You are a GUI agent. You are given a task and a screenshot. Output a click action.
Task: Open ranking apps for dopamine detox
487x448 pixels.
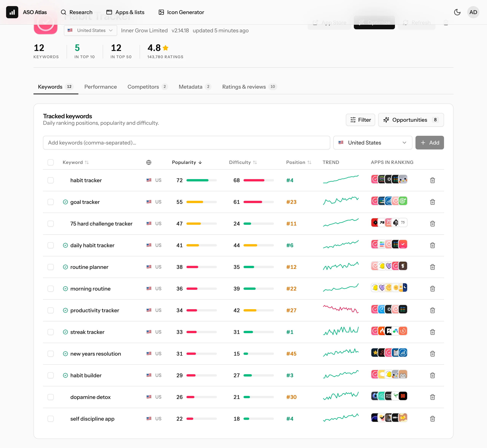pyautogui.click(x=389, y=396)
